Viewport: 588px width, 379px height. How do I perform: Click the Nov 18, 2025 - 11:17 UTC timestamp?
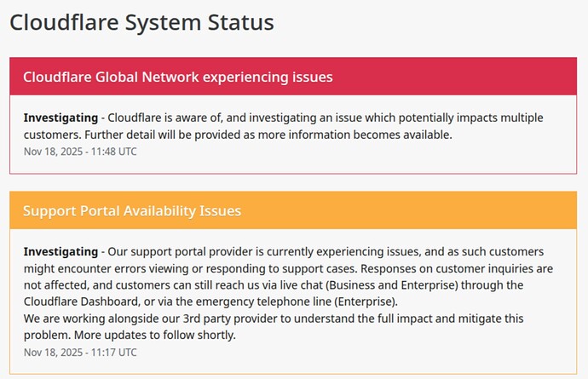click(80, 352)
